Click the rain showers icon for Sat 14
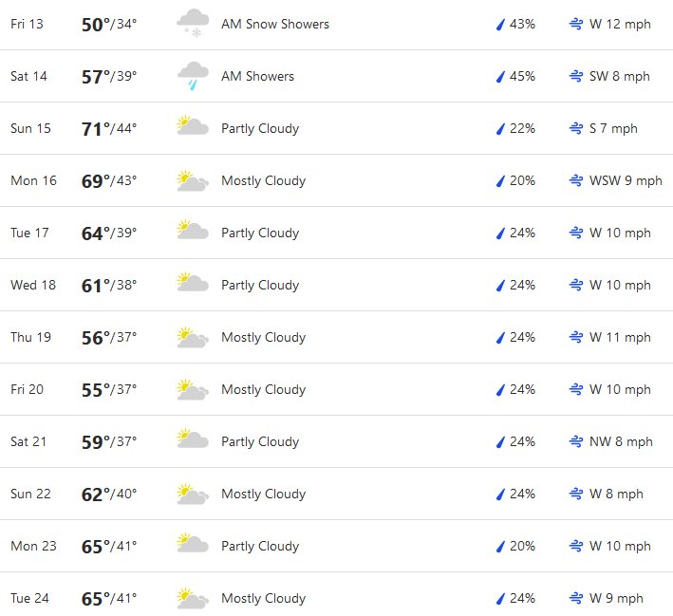The width and height of the screenshot is (673, 616). 193,76
